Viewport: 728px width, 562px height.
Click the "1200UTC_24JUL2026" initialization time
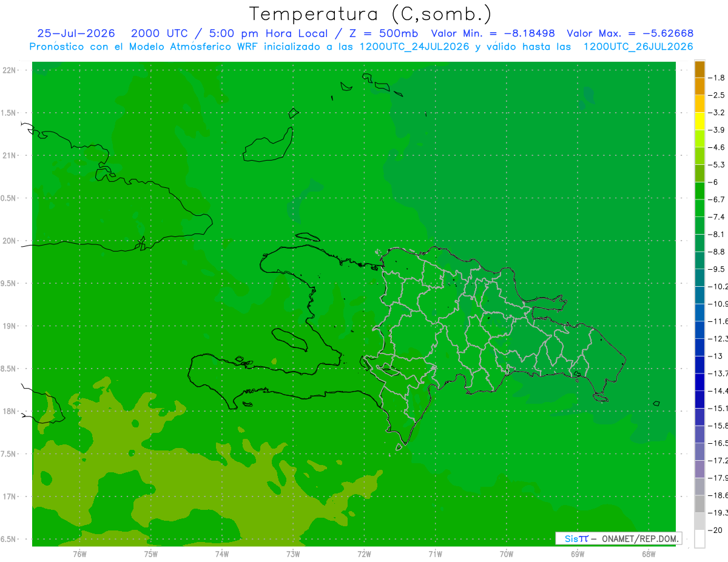(x=414, y=47)
